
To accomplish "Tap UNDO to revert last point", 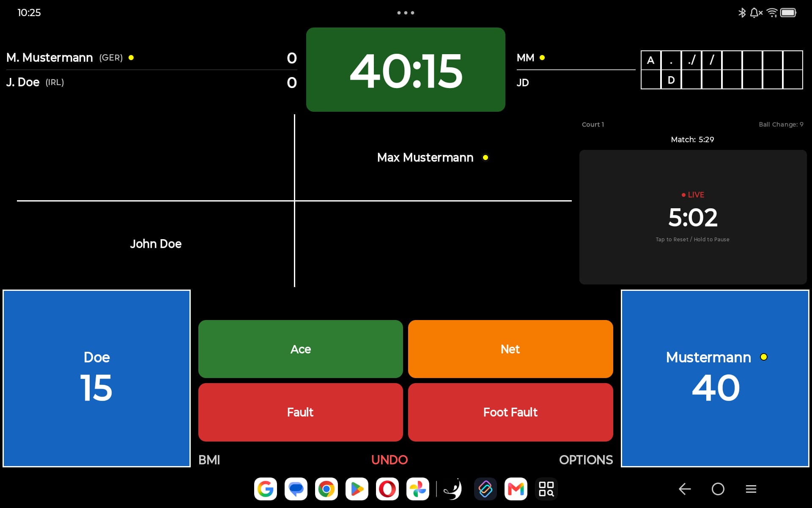I will tap(390, 460).
